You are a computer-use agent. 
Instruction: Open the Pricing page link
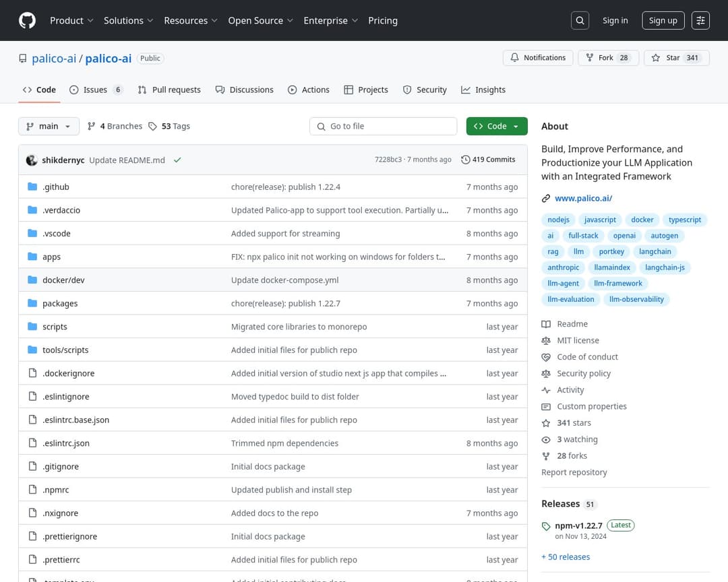pos(383,20)
